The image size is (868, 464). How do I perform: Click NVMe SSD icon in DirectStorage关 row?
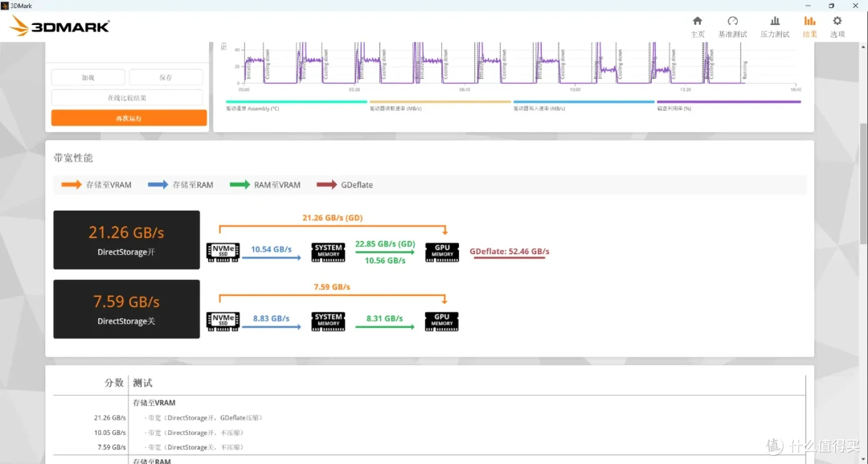point(223,321)
